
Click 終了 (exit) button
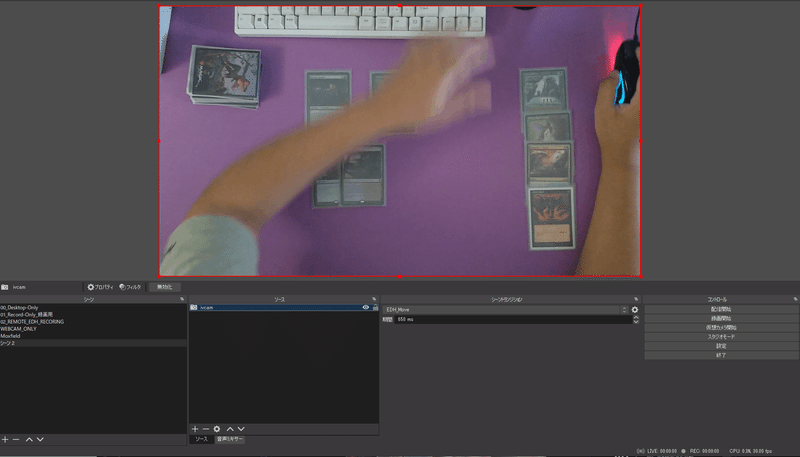721,355
